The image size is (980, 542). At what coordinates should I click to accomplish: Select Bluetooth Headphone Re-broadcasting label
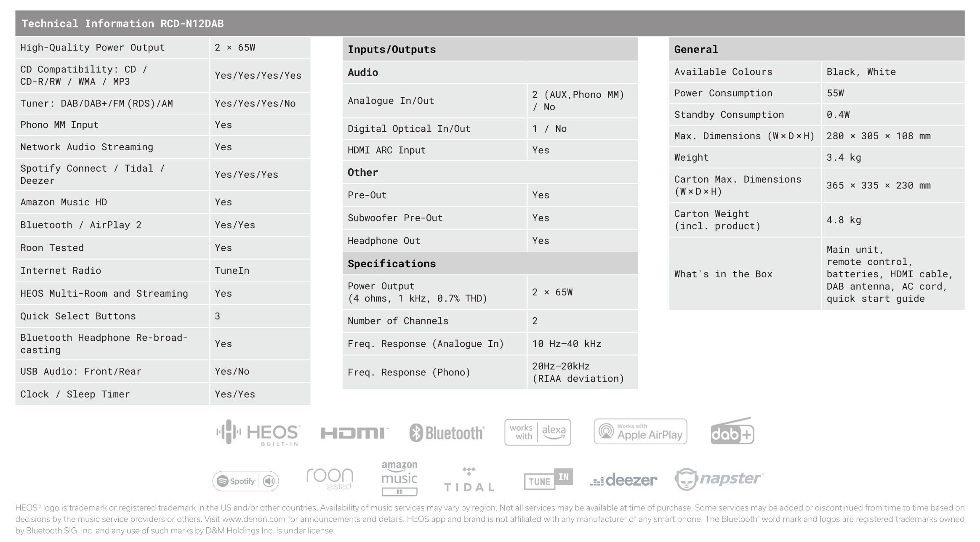click(x=104, y=344)
